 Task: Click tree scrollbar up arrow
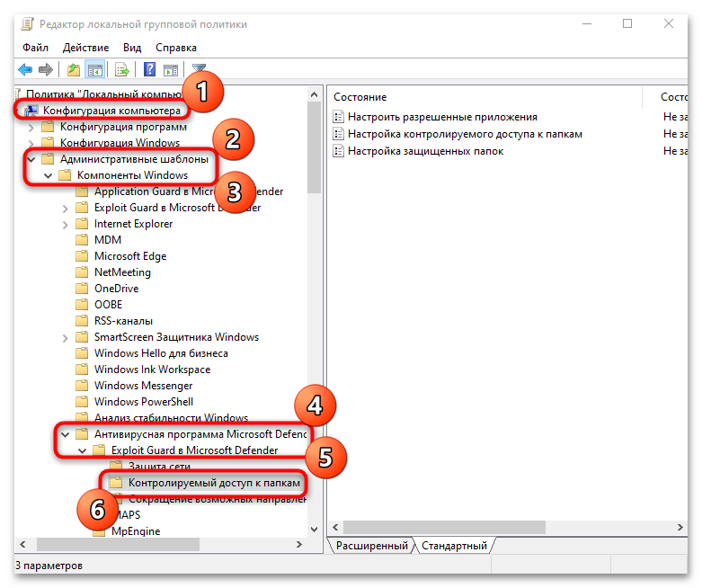[315, 94]
